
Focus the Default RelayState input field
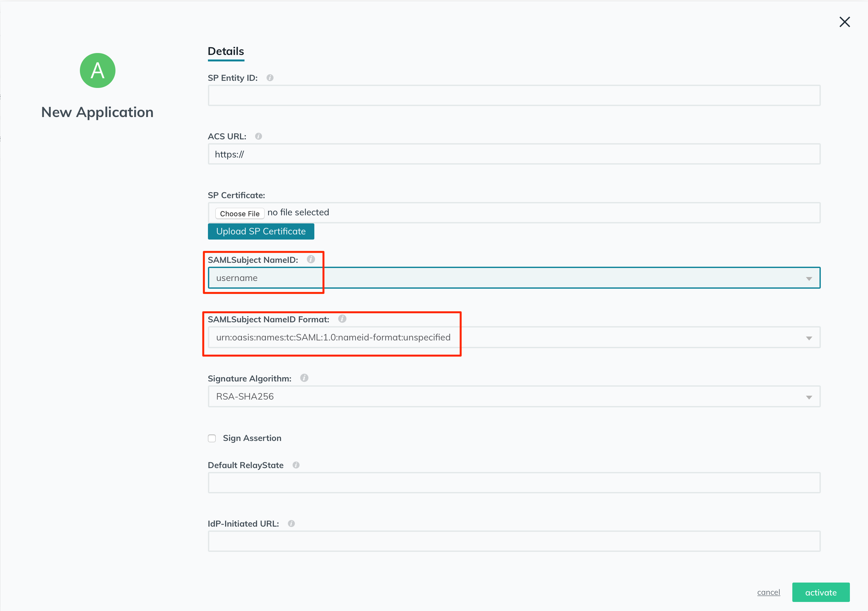(514, 483)
